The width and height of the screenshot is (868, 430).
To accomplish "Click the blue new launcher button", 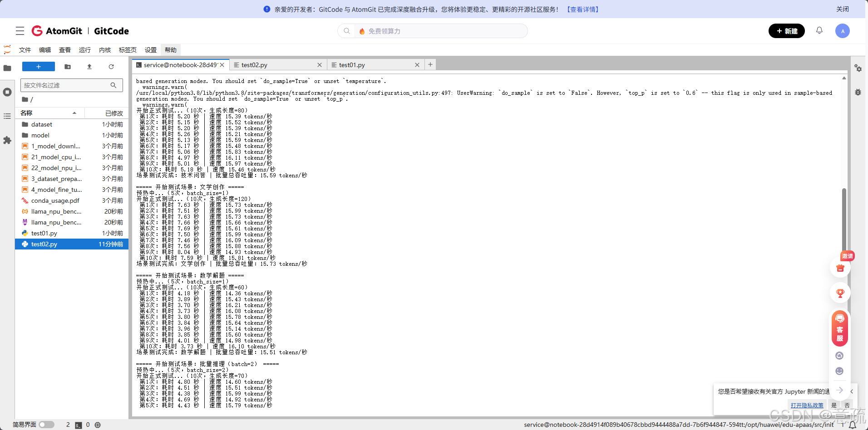I will point(39,67).
